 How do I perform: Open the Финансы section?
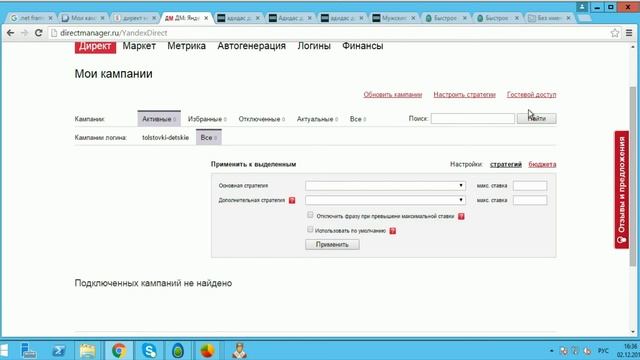pos(362,46)
